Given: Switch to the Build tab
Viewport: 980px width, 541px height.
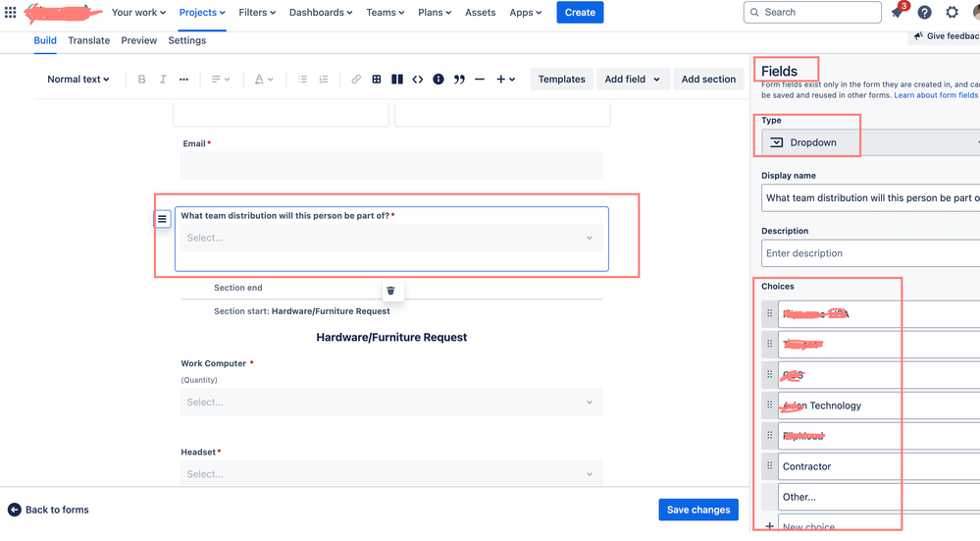Looking at the screenshot, I should (45, 40).
